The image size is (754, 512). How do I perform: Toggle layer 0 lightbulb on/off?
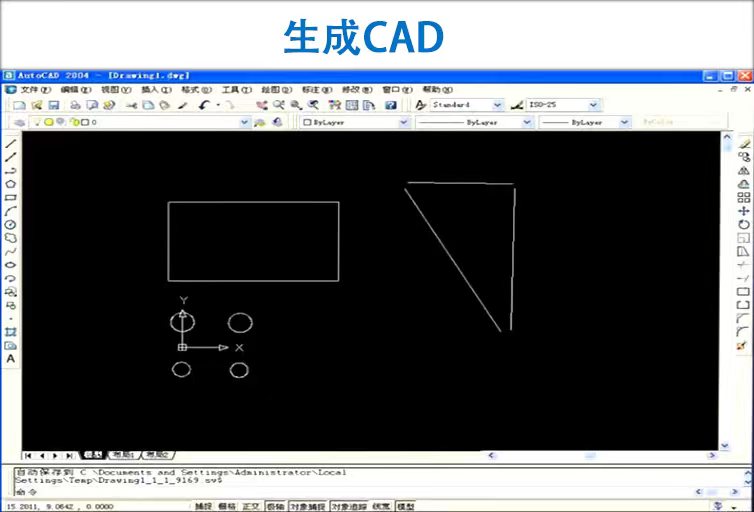(x=39, y=122)
